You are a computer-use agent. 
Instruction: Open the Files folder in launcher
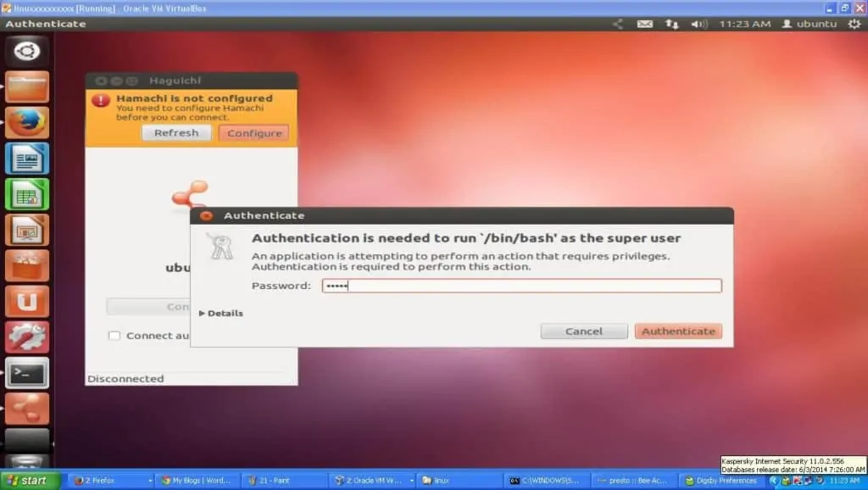(27, 87)
